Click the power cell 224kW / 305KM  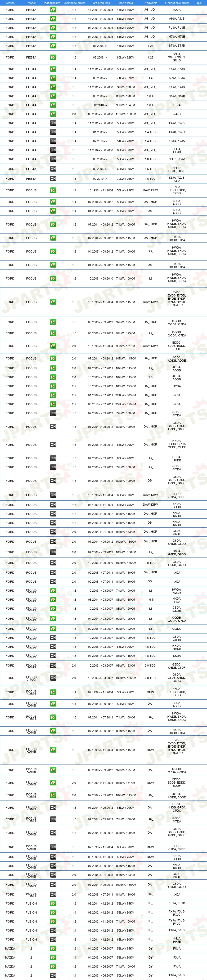tap(125, 395)
